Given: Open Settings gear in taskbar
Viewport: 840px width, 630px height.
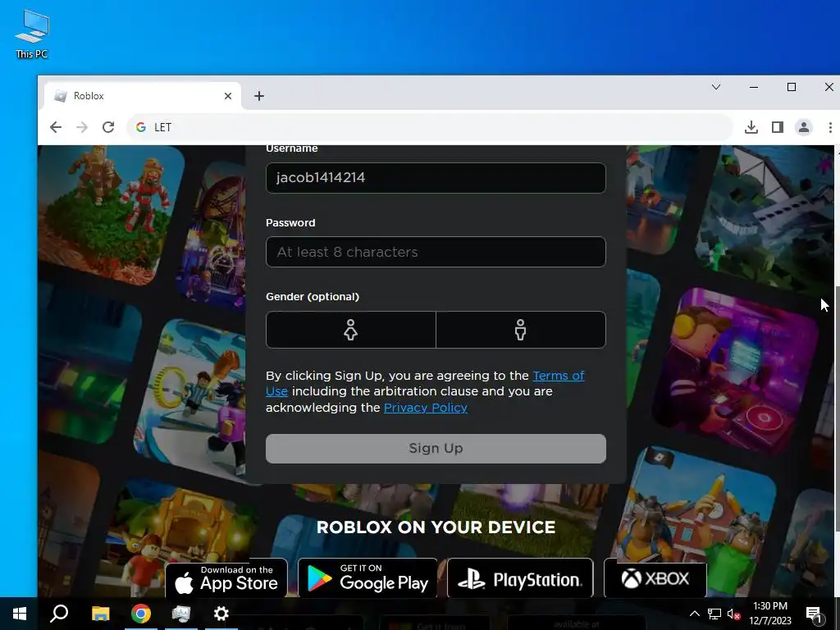Looking at the screenshot, I should pyautogui.click(x=221, y=614).
